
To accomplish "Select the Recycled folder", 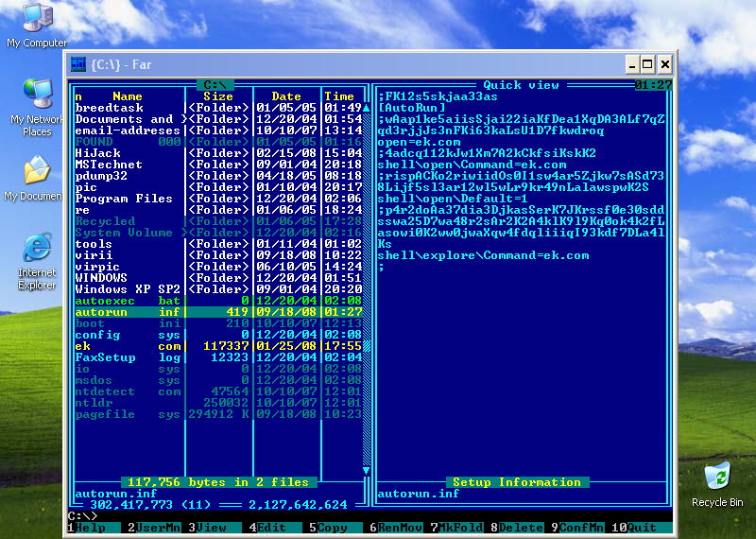I will (x=218, y=221).
